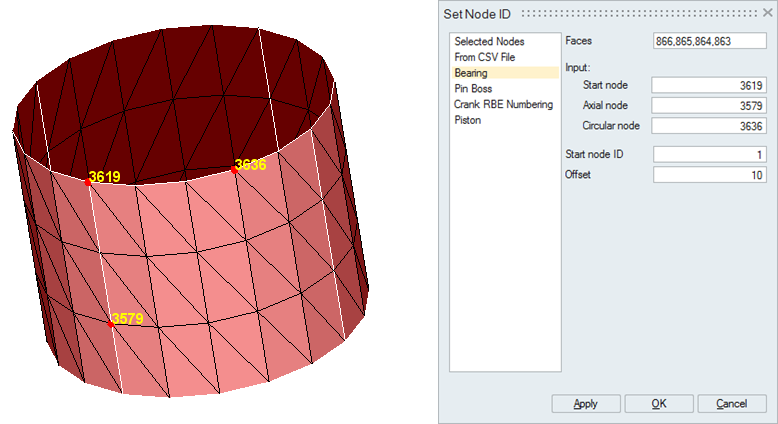The image size is (778, 424).
Task: Select node 3579 on the cylinder wall
Action: point(110,324)
